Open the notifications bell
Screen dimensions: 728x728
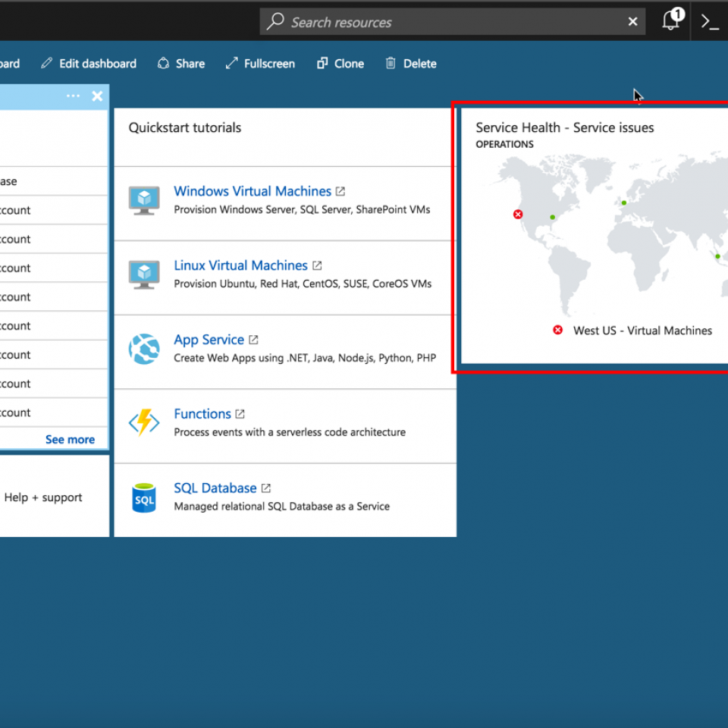(x=673, y=20)
